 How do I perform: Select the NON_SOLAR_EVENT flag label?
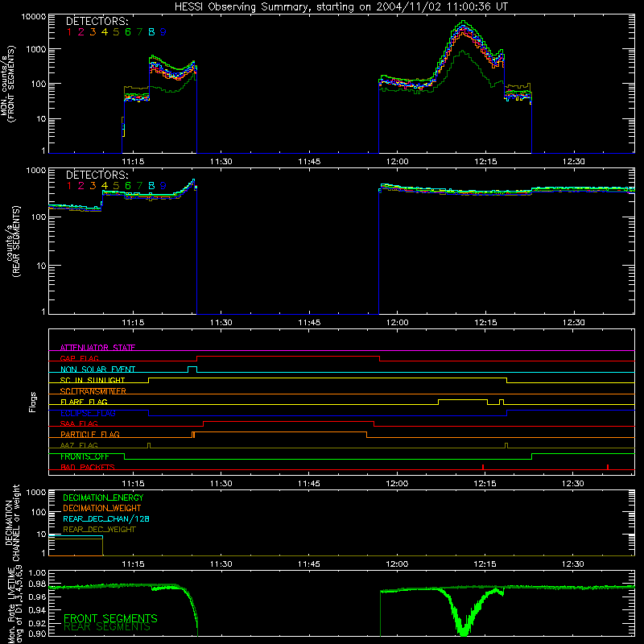tap(97, 369)
